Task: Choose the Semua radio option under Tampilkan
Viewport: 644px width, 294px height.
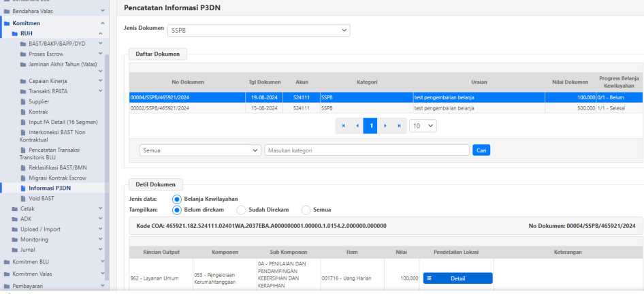Action: point(306,210)
